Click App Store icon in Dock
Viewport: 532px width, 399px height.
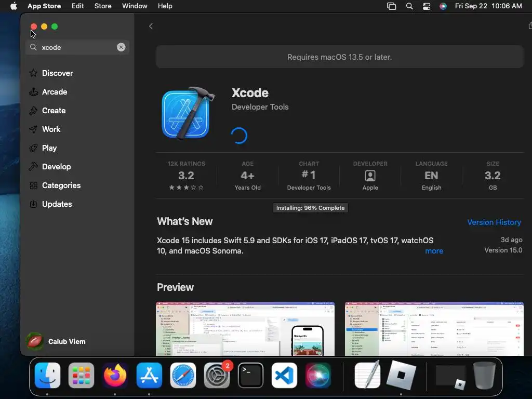149,375
